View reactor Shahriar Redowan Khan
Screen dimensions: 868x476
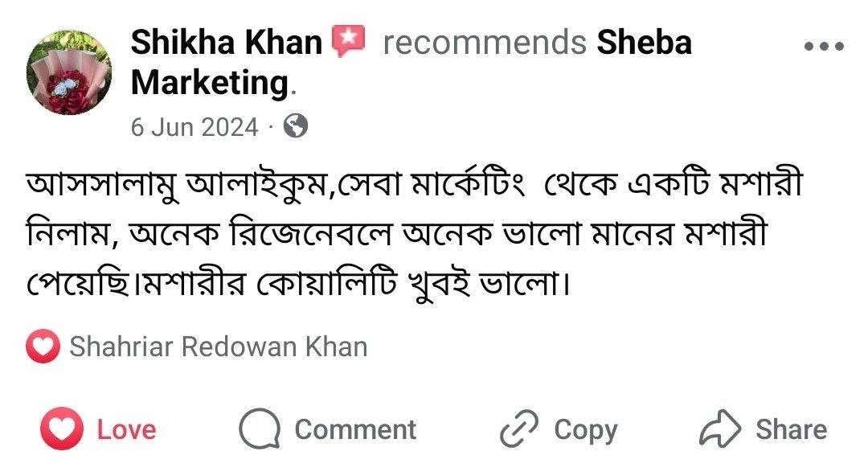click(219, 347)
